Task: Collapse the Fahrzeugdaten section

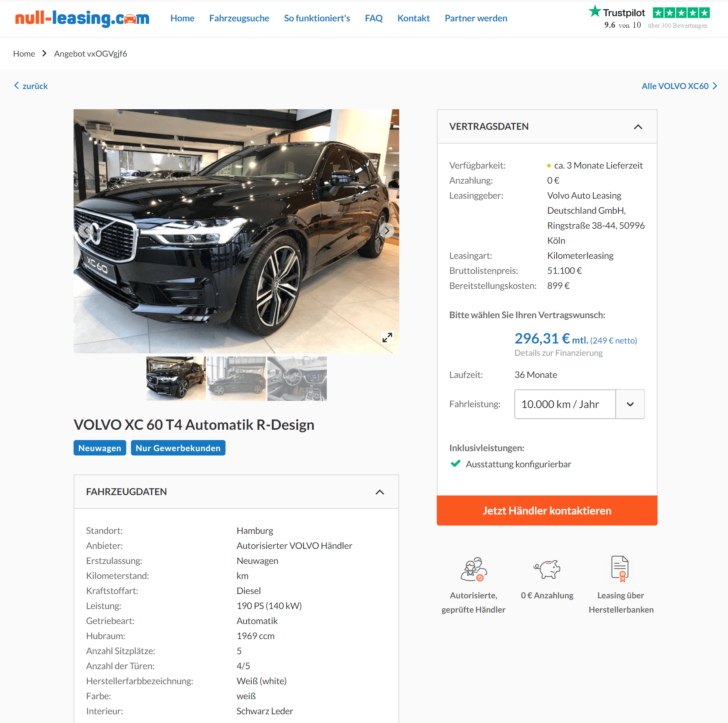Action: tap(379, 492)
